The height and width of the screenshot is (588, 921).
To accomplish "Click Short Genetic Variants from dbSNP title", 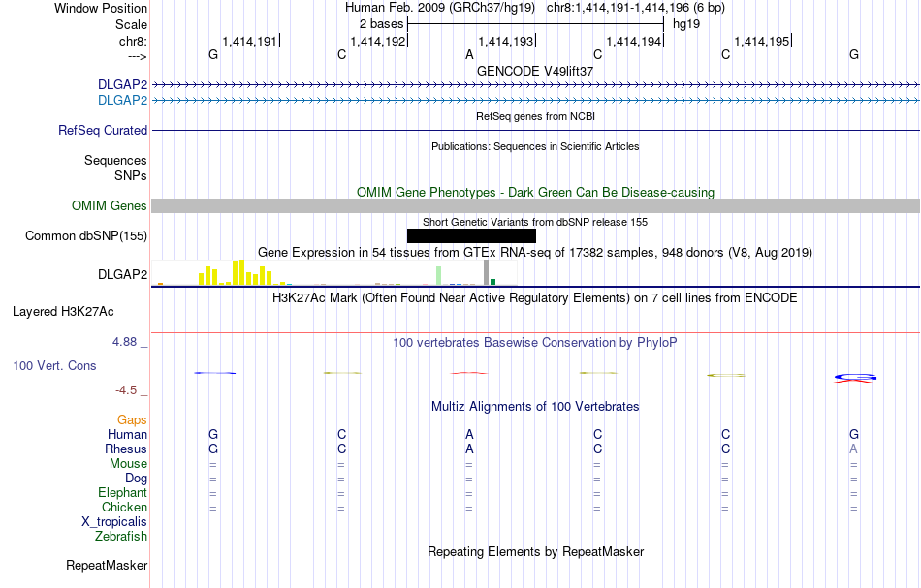I will pos(535,223).
